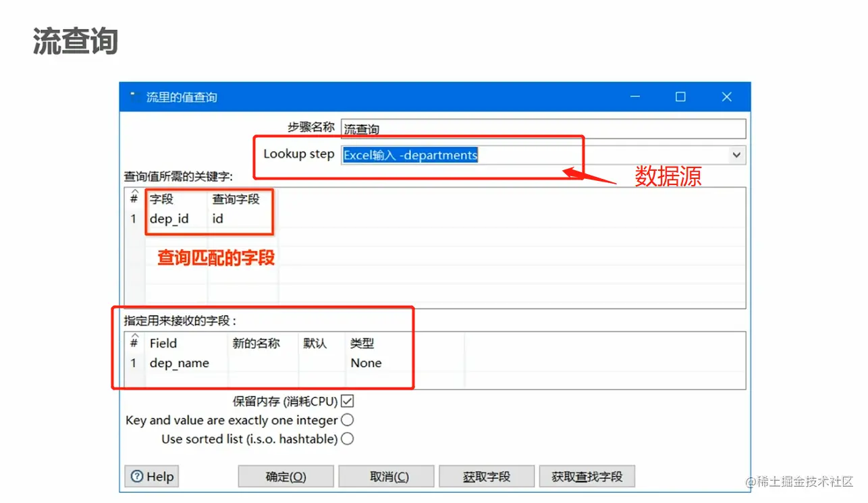Close the 流里的值查询 dialog
868x503 pixels.
coord(727,97)
